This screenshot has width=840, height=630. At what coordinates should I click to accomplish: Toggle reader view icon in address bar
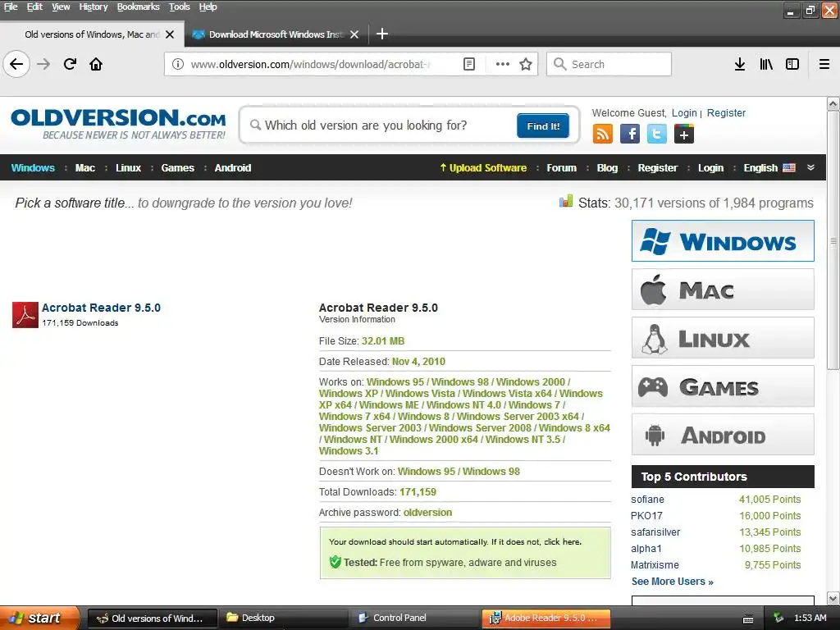[x=468, y=64]
